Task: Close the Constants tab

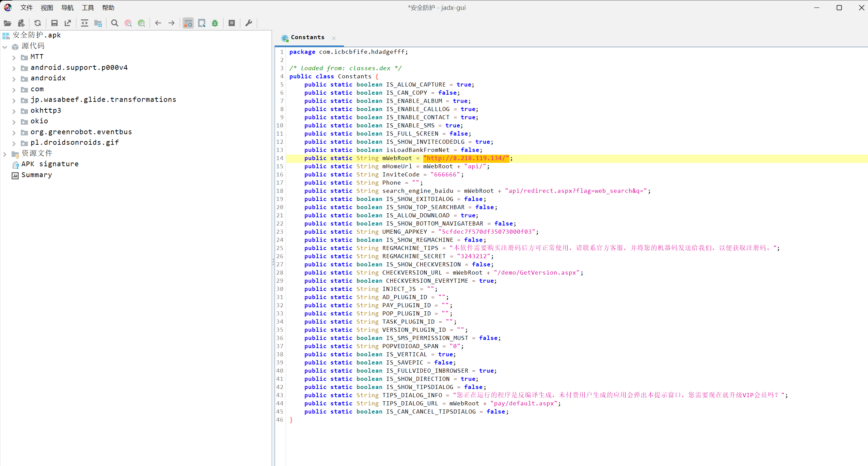Action: [334, 38]
